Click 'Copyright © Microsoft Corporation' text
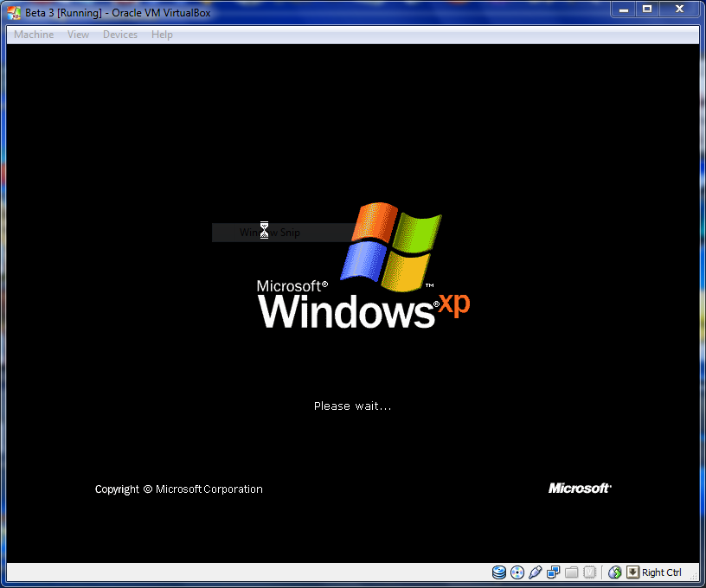This screenshot has height=588, width=706. [179, 489]
